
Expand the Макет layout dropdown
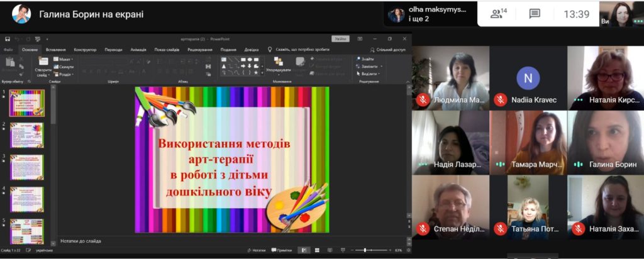tap(64, 59)
